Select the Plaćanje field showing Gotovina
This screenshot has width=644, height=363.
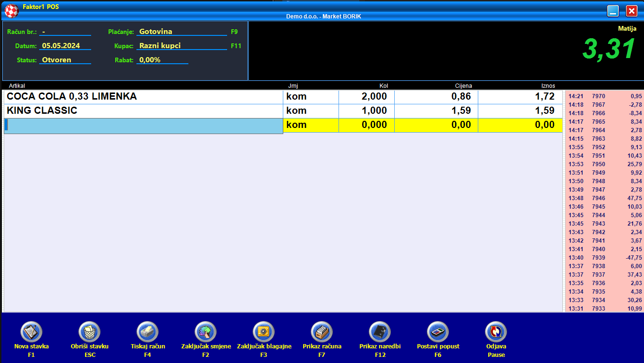click(x=182, y=32)
